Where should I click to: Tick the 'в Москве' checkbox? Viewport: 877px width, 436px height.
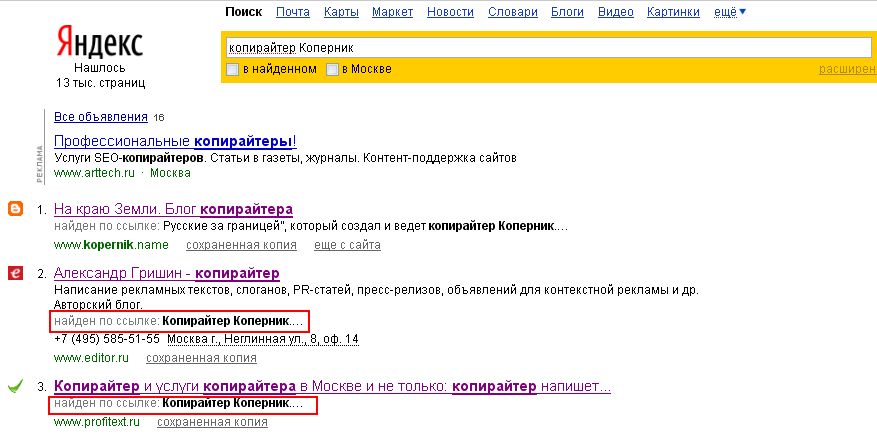pyautogui.click(x=332, y=69)
